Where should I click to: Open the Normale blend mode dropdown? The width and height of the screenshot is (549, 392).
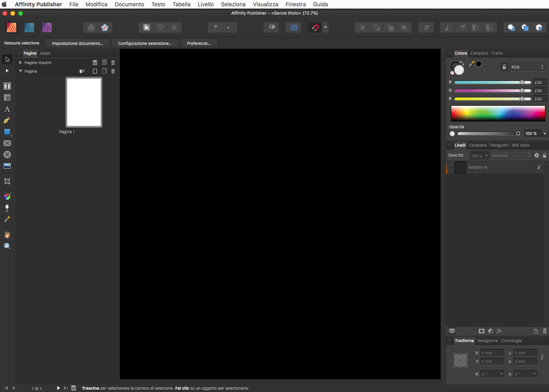tap(511, 155)
